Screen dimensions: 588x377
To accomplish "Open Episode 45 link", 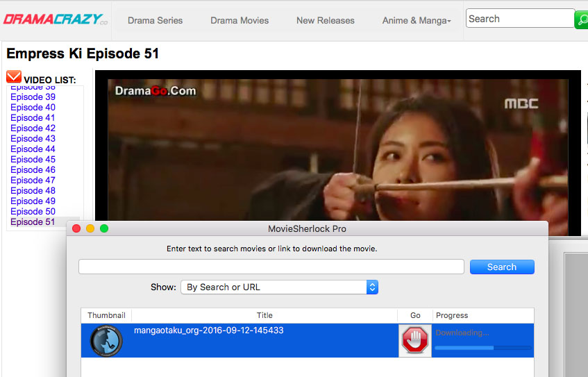I will (x=33, y=160).
